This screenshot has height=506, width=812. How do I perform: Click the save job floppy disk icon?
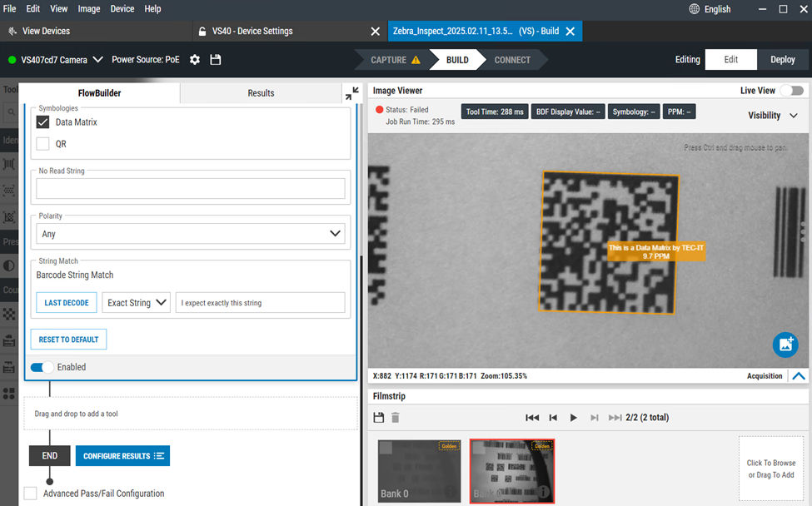pos(216,59)
